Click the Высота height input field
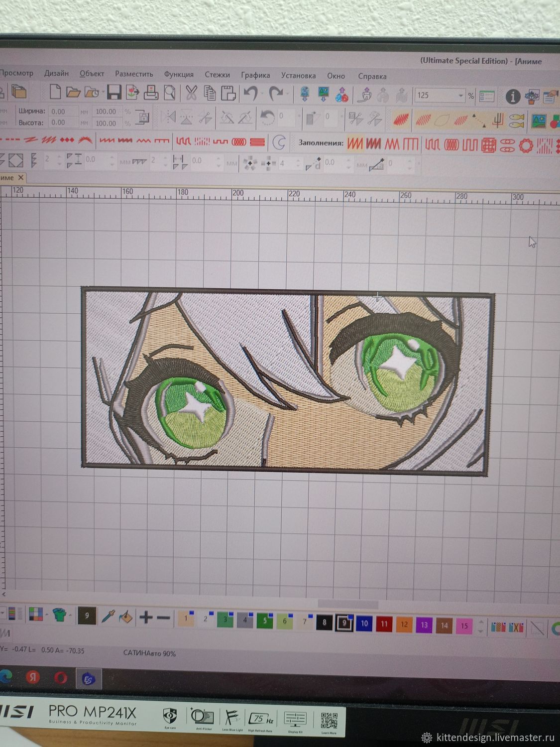Viewport: 560px width, 747px height. (x=64, y=123)
